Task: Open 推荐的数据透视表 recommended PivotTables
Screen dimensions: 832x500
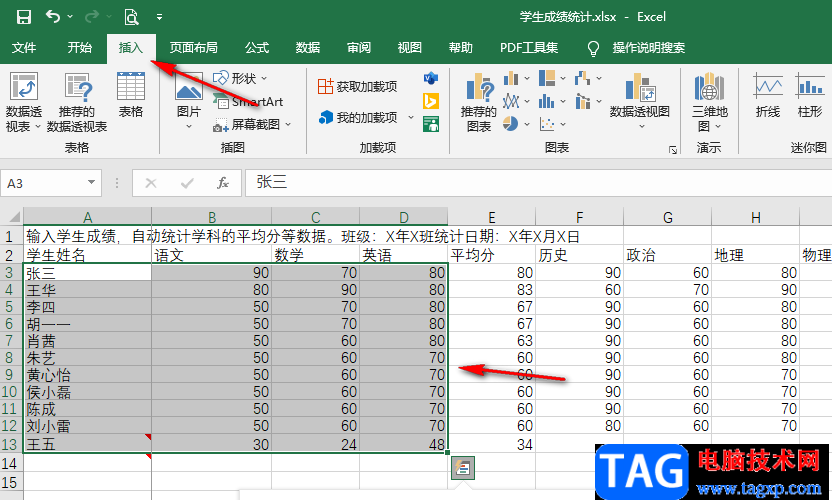Action: coord(77,102)
